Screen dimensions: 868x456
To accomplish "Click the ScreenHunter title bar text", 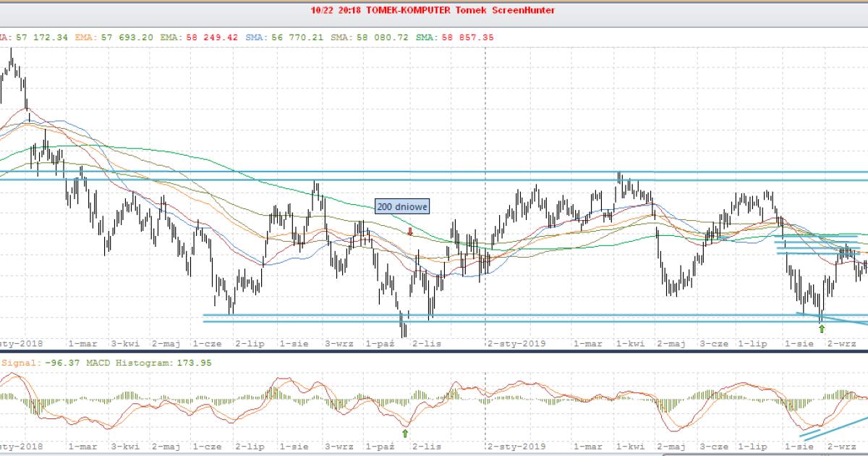I will pos(434,10).
